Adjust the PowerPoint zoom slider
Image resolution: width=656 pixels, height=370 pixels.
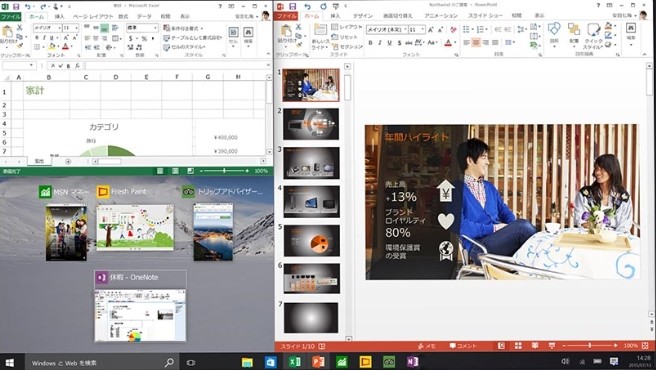pos(589,346)
